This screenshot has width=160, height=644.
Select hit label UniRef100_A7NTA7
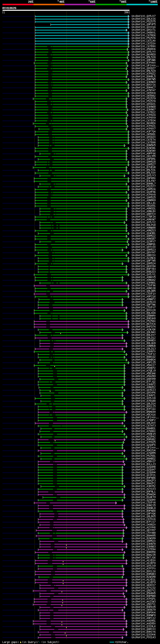[143, 90]
